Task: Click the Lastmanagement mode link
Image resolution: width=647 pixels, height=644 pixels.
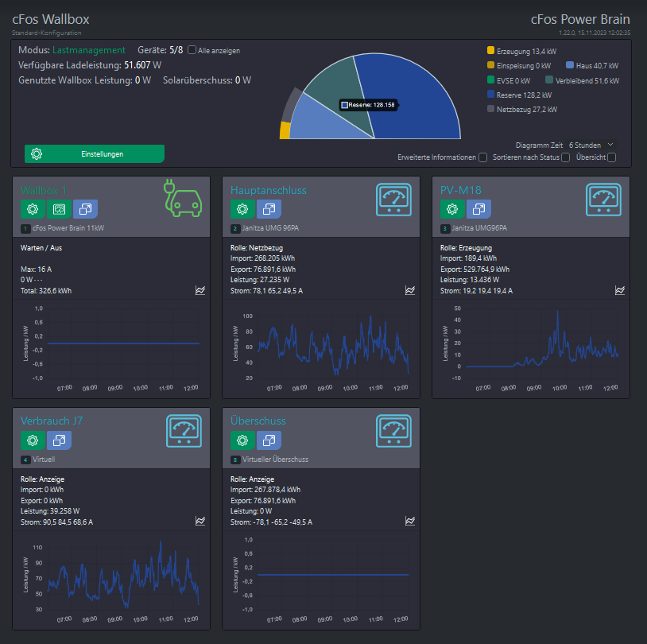Action: pos(89,50)
